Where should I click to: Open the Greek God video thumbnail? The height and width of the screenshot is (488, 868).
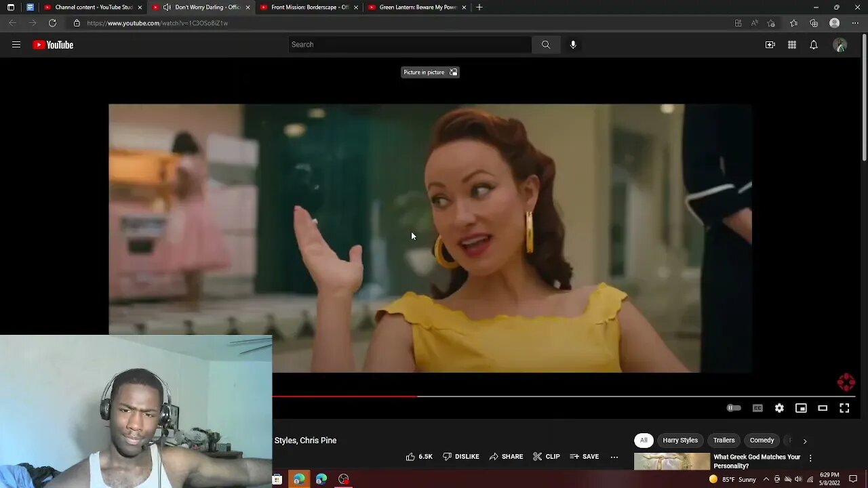pyautogui.click(x=672, y=462)
